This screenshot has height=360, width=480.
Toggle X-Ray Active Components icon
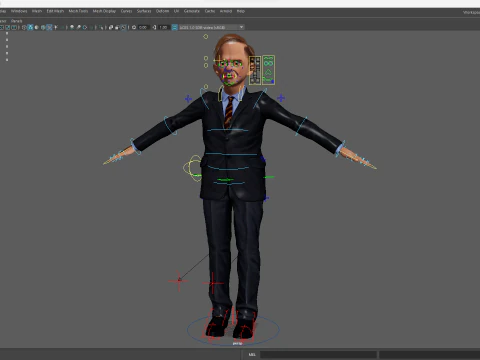pos(117,27)
